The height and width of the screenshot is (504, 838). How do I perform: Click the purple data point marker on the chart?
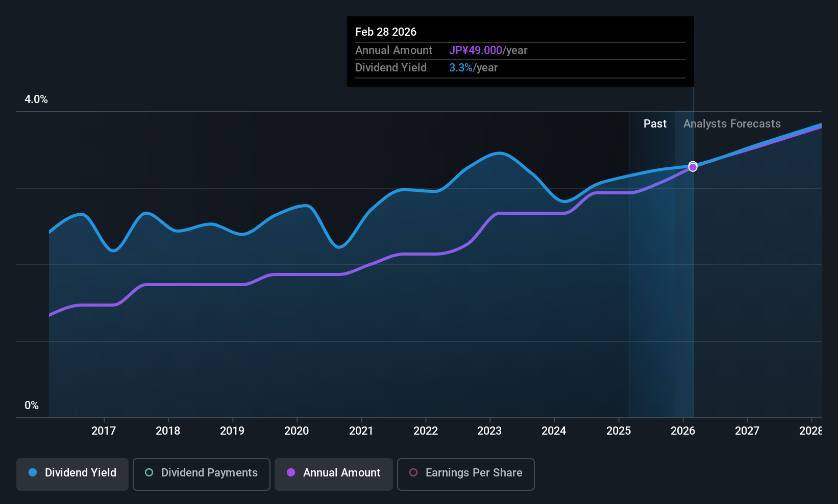click(693, 167)
